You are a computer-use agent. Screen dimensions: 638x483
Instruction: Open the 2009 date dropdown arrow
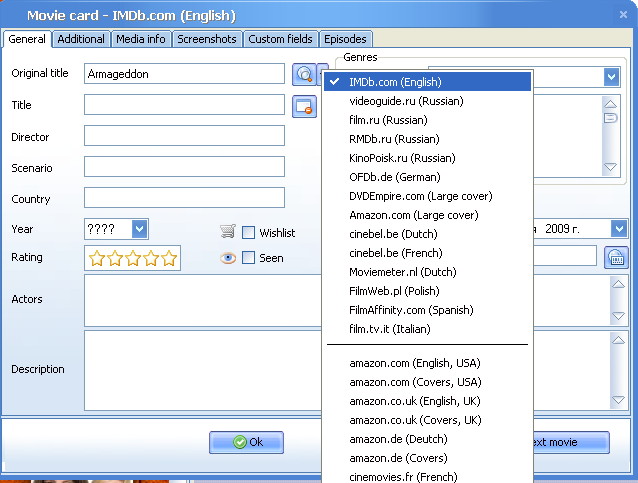pyautogui.click(x=619, y=229)
